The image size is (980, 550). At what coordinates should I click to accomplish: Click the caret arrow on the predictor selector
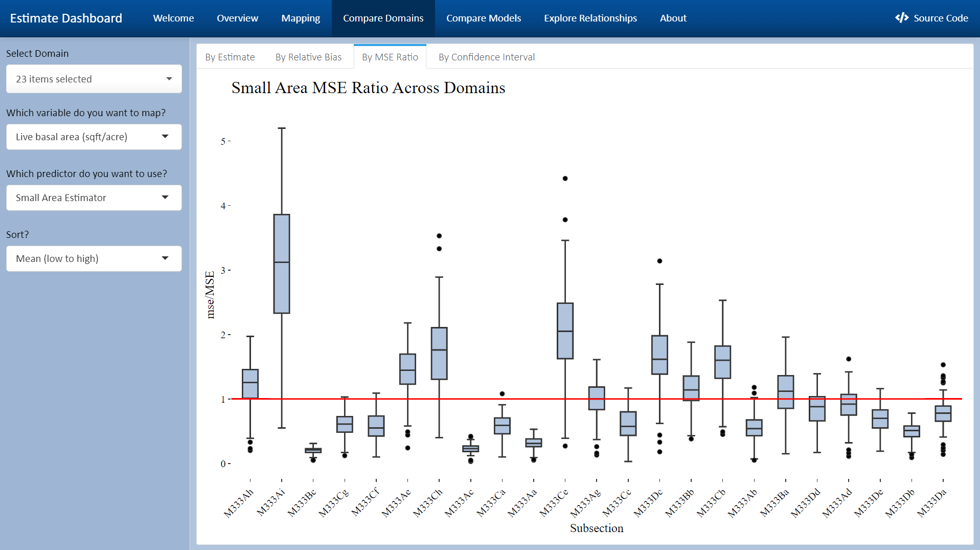coord(165,197)
